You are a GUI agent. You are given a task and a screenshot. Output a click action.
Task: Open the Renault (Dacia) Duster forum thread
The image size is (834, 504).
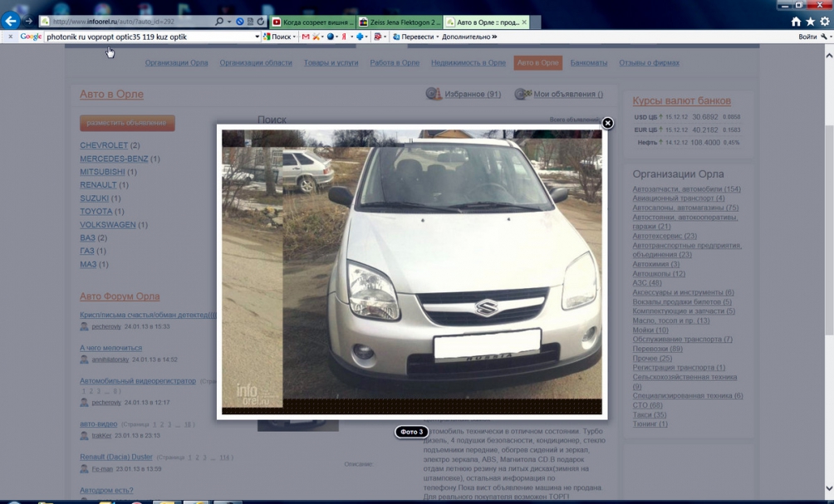(x=116, y=457)
